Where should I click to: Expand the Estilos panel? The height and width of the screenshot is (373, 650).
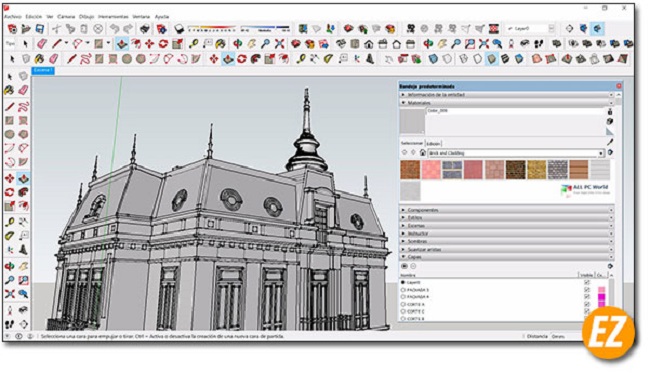507,218
